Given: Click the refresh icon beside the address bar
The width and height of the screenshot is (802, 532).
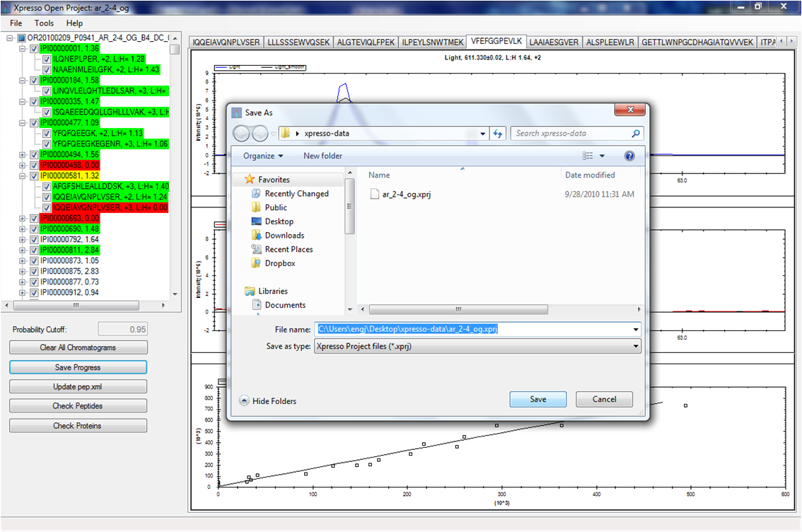Looking at the screenshot, I should pyautogui.click(x=498, y=134).
